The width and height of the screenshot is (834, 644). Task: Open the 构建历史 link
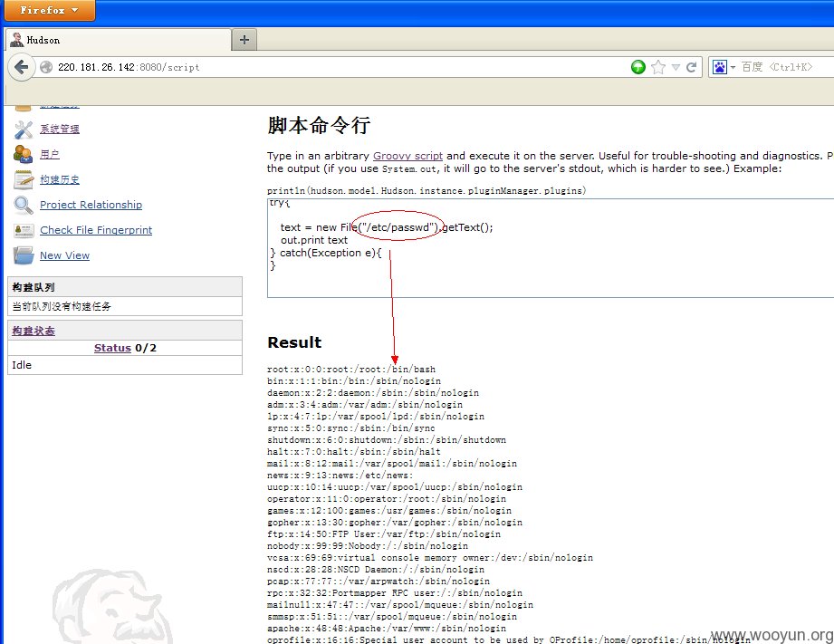[60, 179]
